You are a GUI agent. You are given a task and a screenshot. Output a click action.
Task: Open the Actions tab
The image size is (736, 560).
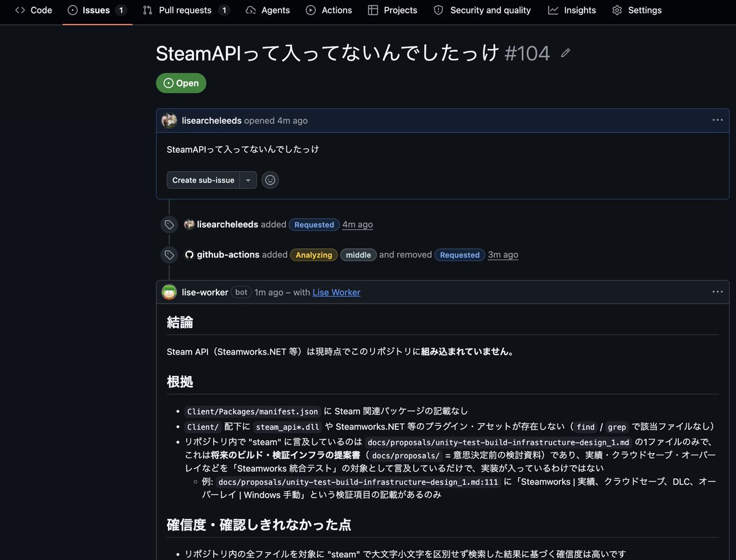[x=329, y=10]
